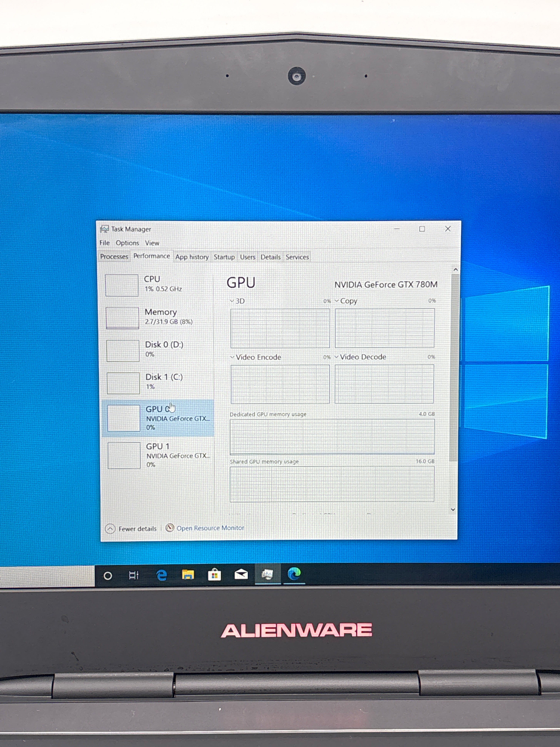Switch to the Processes tab

pos(114,257)
